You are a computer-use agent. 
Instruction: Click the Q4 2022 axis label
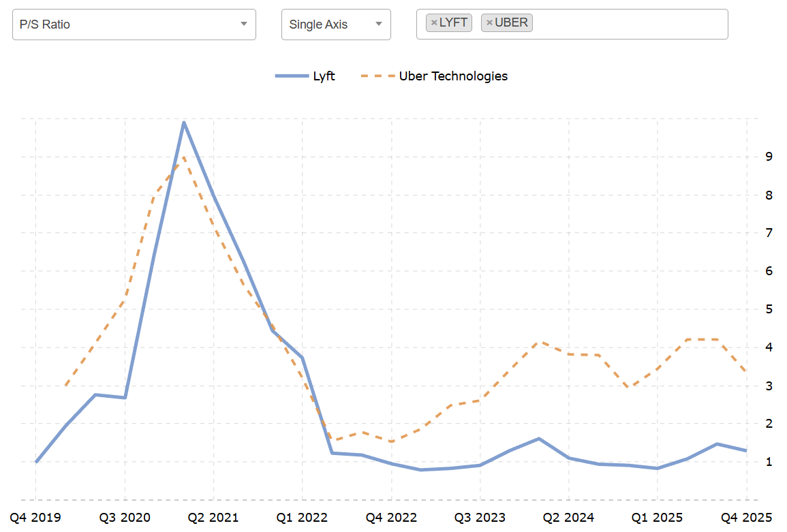[x=392, y=518]
